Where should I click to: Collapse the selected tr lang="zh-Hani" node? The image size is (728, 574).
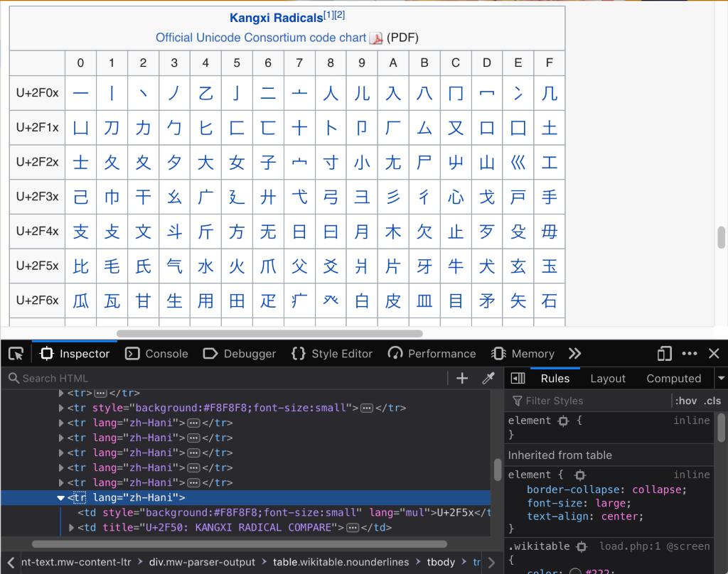(x=61, y=498)
